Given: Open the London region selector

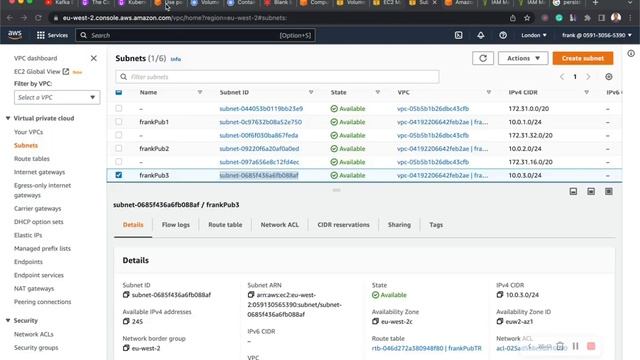Looking at the screenshot, I should click(x=533, y=36).
